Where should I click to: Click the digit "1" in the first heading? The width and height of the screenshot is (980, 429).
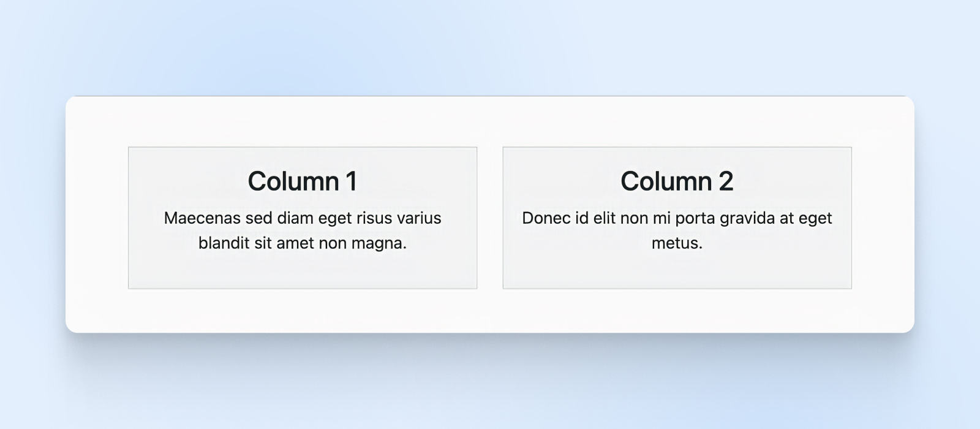click(351, 181)
